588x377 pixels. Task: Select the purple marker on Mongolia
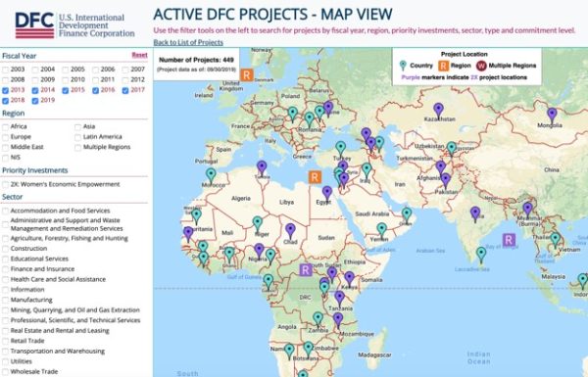coord(552,116)
